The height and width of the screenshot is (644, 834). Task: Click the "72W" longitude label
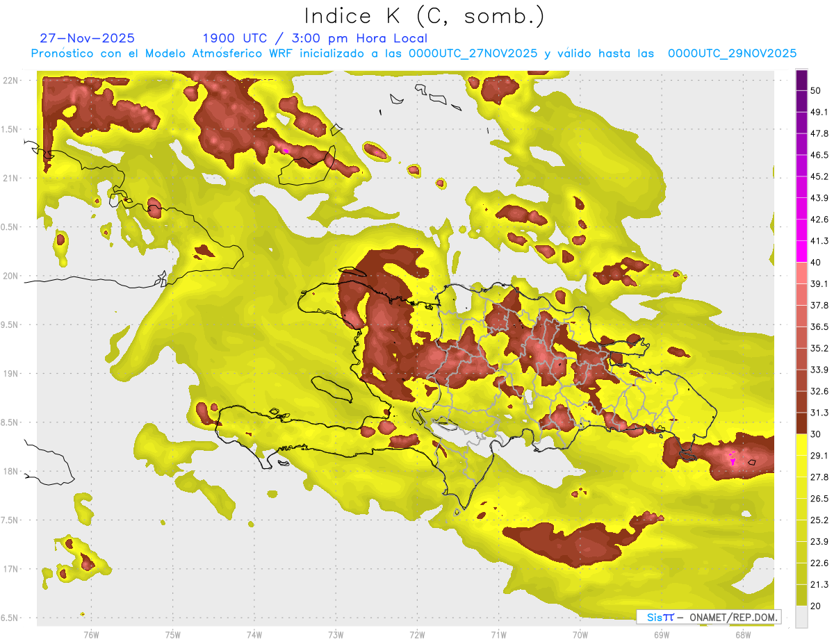pos(417,634)
